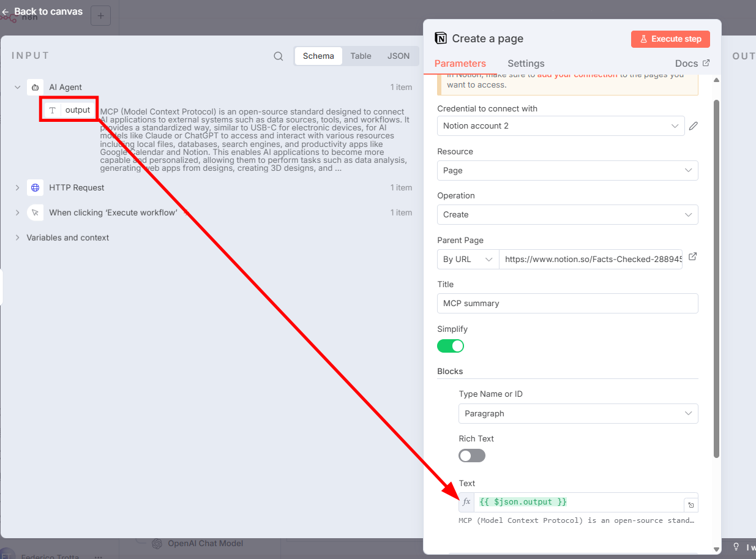Click '1 item' next to HTTP Request
Image resolution: width=756 pixels, height=559 pixels.
[402, 187]
